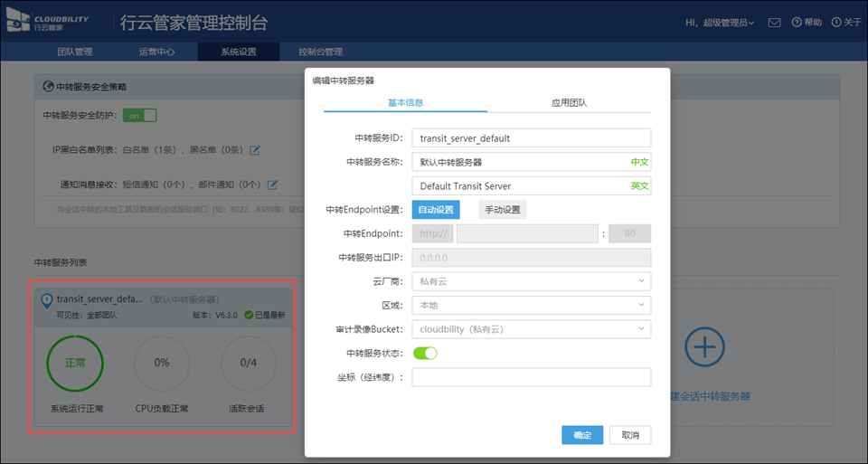868x464 pixels.
Task: Click the 取消 cancel button
Action: 630,435
